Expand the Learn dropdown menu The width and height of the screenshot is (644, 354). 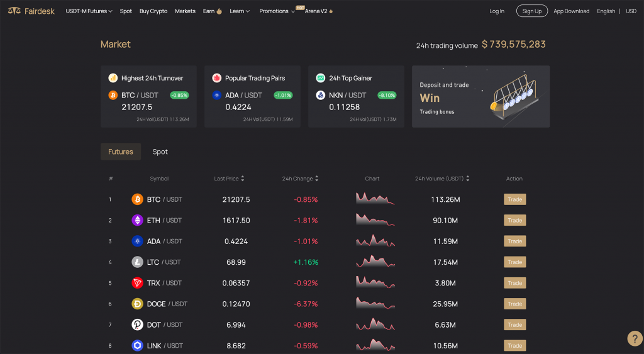click(240, 11)
